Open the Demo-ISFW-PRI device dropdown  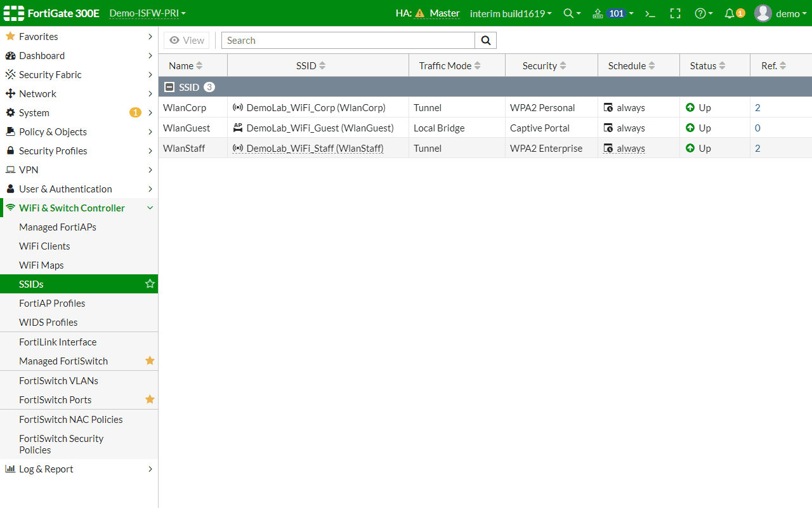[x=147, y=13]
